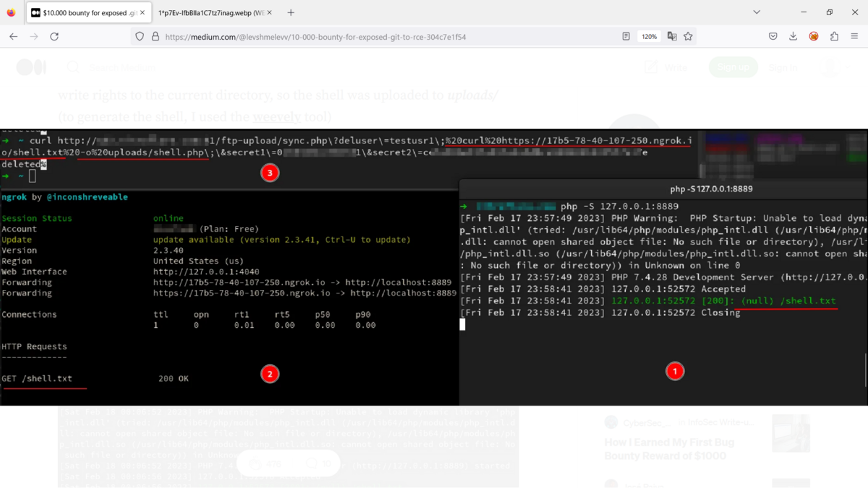Click the Medium search magnifier icon
Image resolution: width=868 pixels, height=488 pixels.
point(72,67)
